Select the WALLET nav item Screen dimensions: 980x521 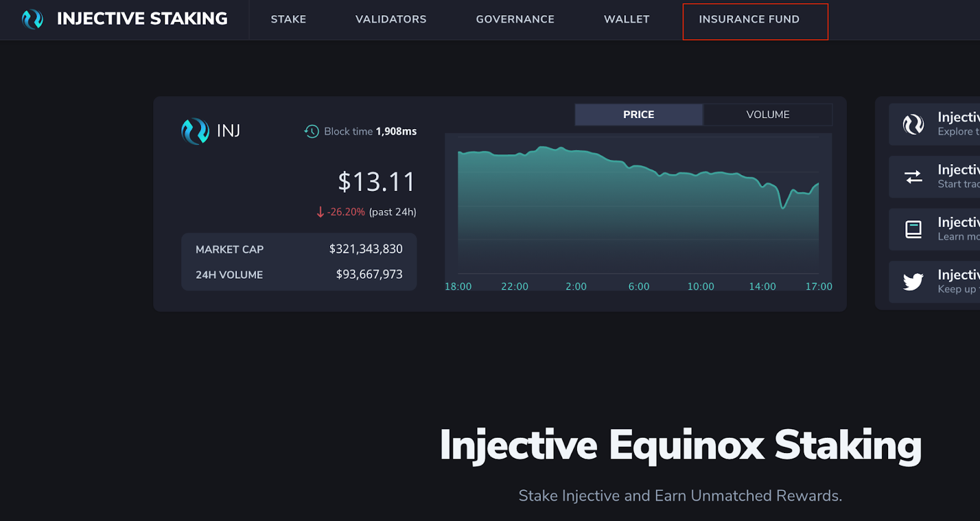627,20
